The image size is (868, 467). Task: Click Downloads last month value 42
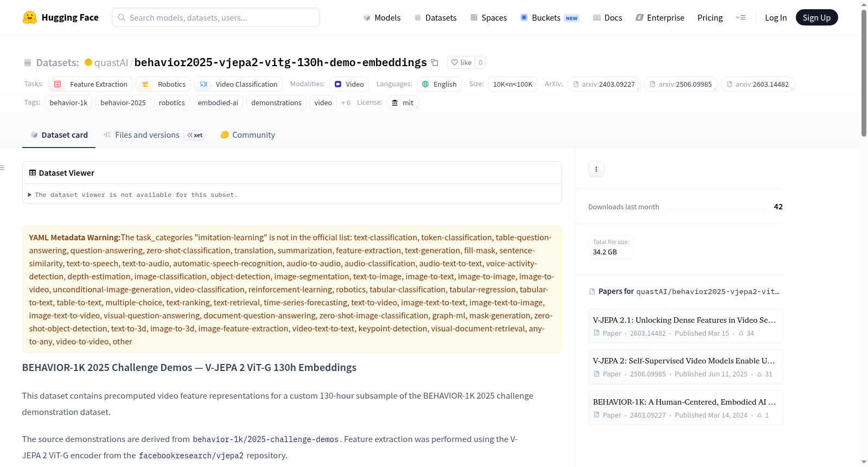pyautogui.click(x=778, y=207)
